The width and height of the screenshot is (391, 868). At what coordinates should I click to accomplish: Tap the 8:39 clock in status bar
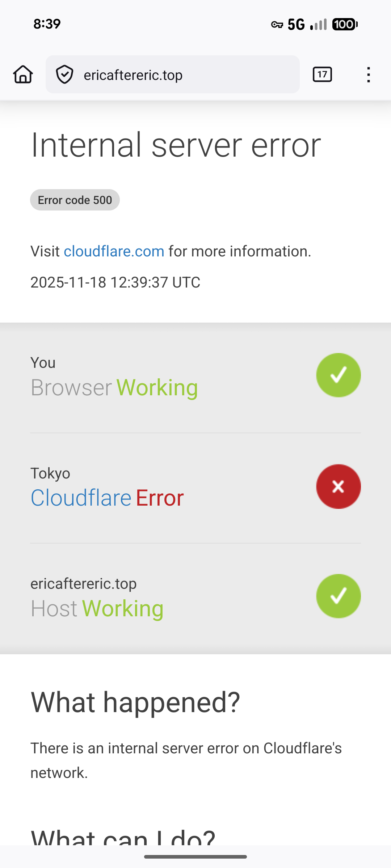click(47, 24)
